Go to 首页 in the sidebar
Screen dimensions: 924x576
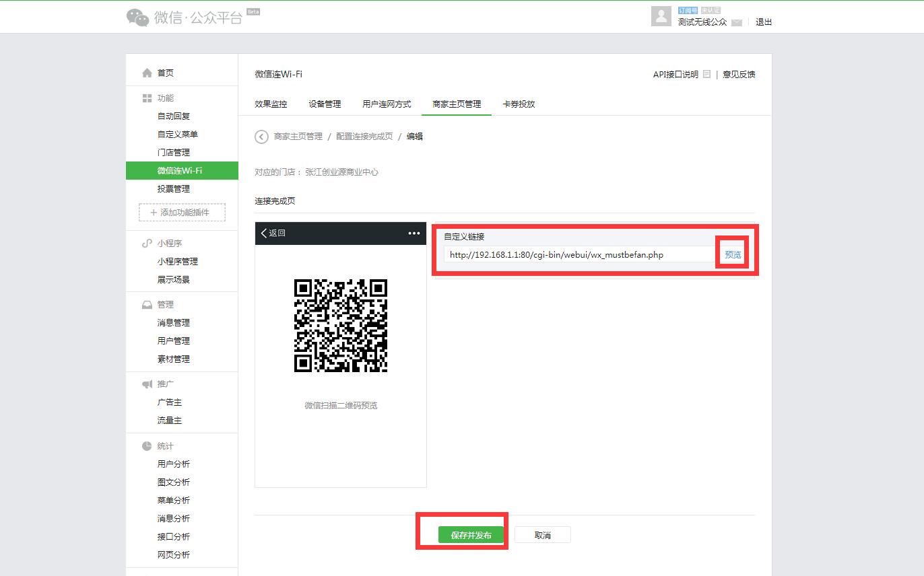tap(166, 73)
